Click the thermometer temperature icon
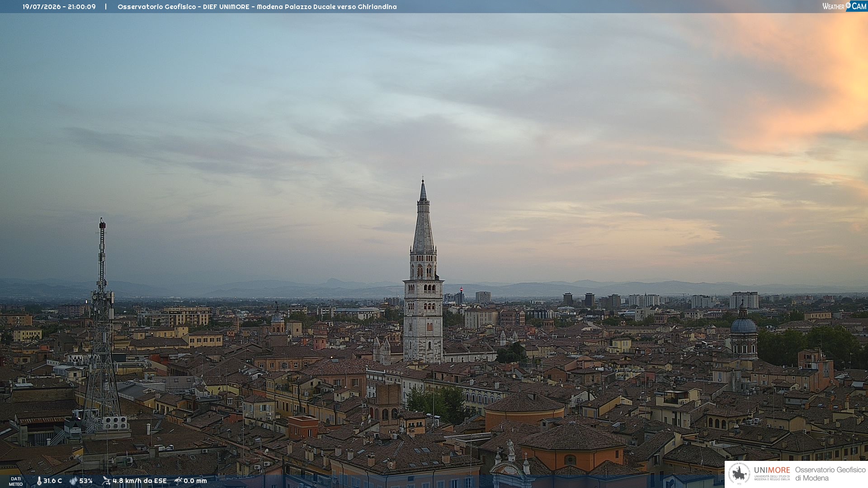This screenshot has width=868, height=488. pyautogui.click(x=39, y=481)
